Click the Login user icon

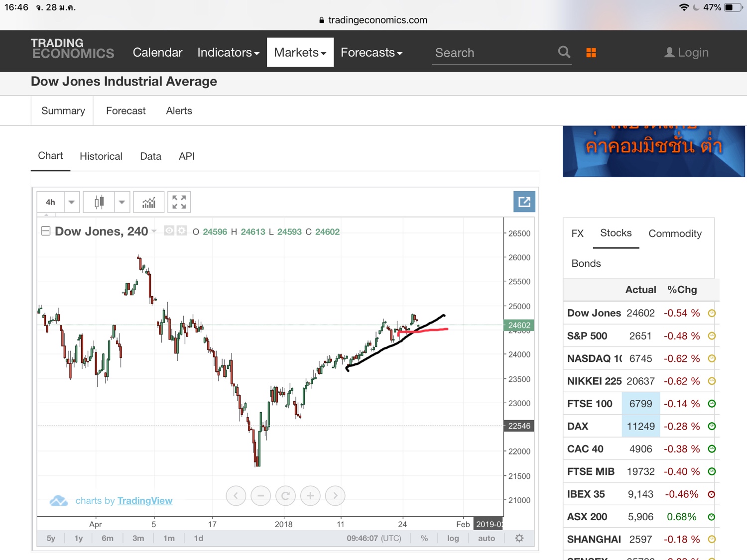tap(669, 52)
